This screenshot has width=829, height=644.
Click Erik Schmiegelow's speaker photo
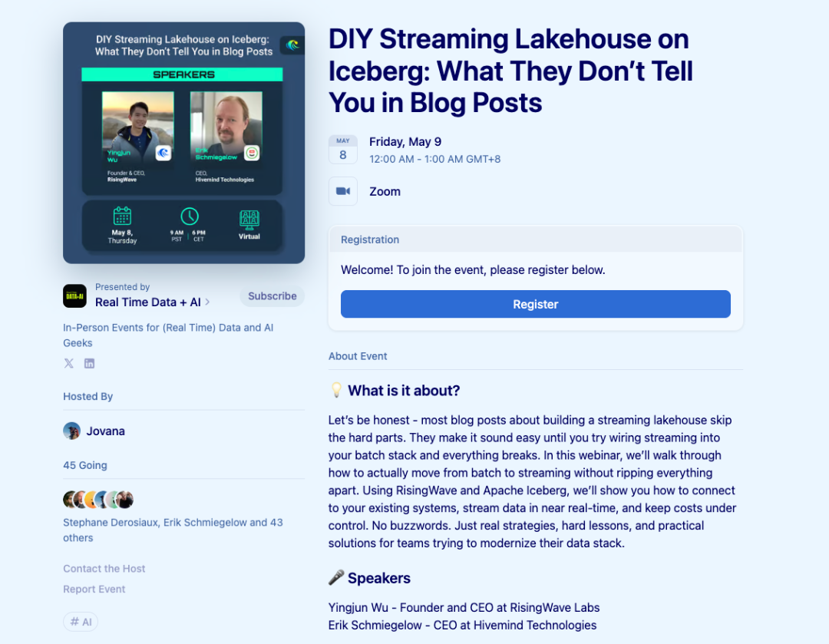[x=226, y=127]
